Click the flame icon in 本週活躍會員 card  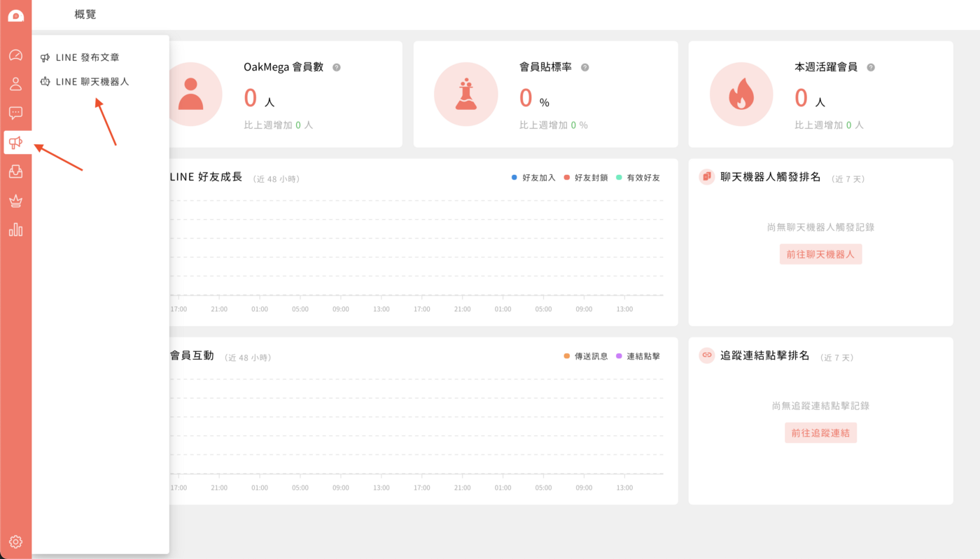[741, 94]
